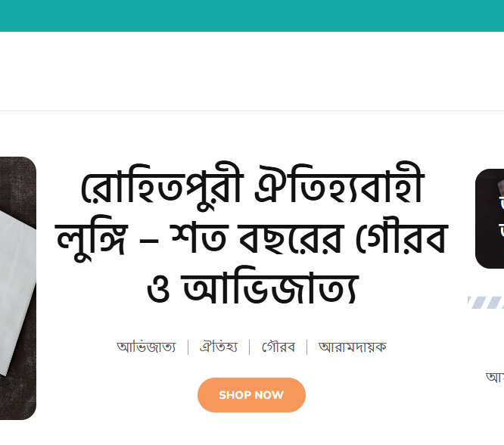Viewport: 504px width, 445px height.
Task: Click the striped blue-gray bar at right
Action: (486, 303)
